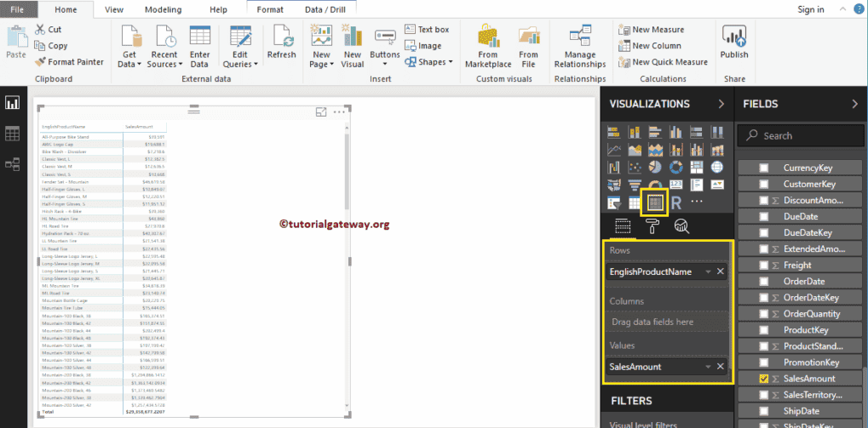Pick the Ribbon chart visualization
Screen dimensions: 868x428
[x=717, y=149]
